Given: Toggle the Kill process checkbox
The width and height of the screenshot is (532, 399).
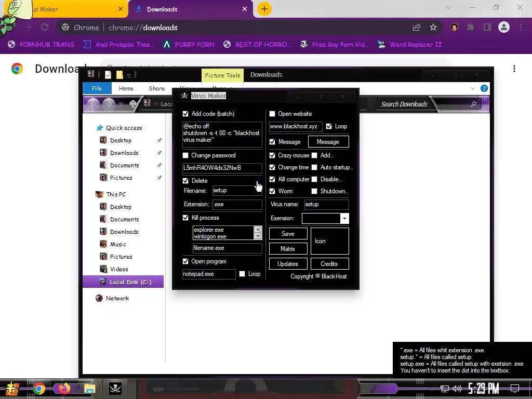Looking at the screenshot, I should click(185, 218).
